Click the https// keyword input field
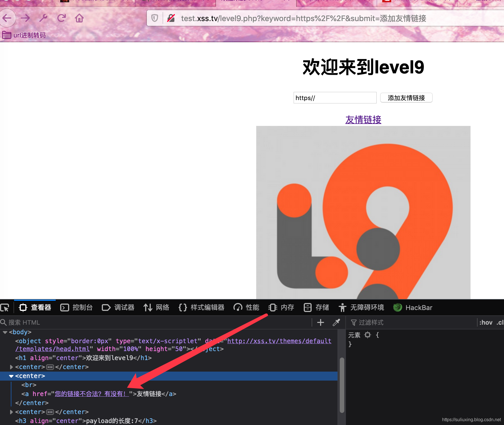504x425 pixels. point(335,98)
